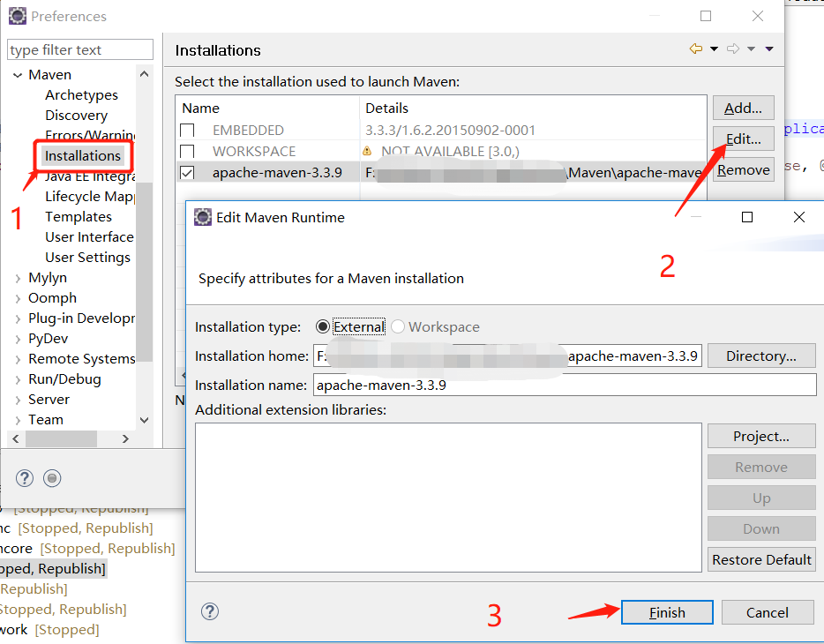Viewport: 824px width, 644px height.
Task: Expand the PyDev tree node
Action: [18, 339]
